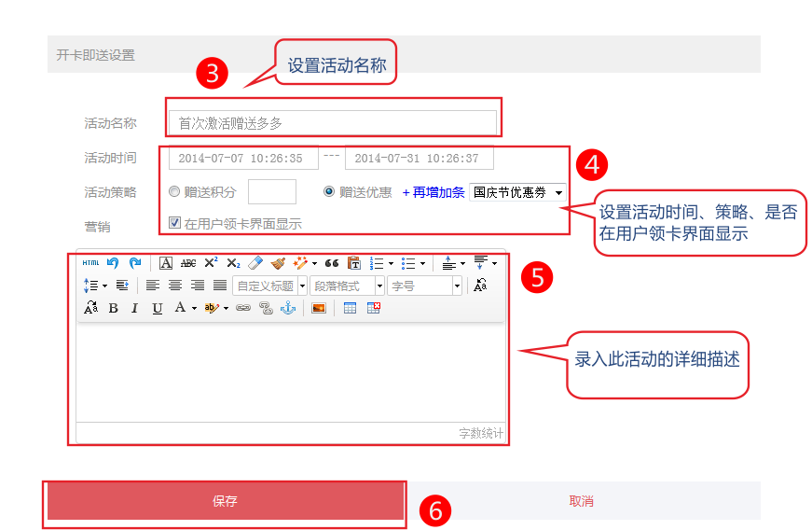Click the 取消 cancel button
This screenshot has height=530, width=812.
pos(582,501)
